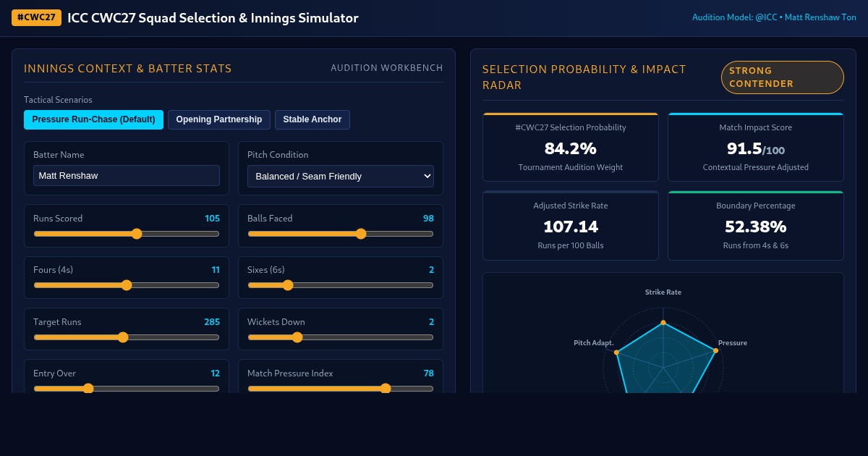Click the Batter Name input field
This screenshot has width=868, height=456.
[127, 176]
